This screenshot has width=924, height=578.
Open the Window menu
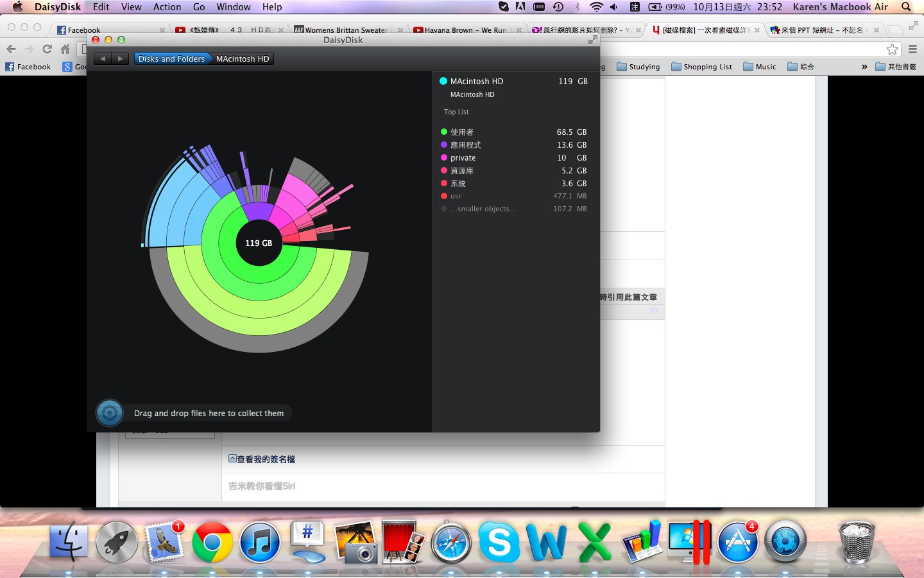pos(234,7)
